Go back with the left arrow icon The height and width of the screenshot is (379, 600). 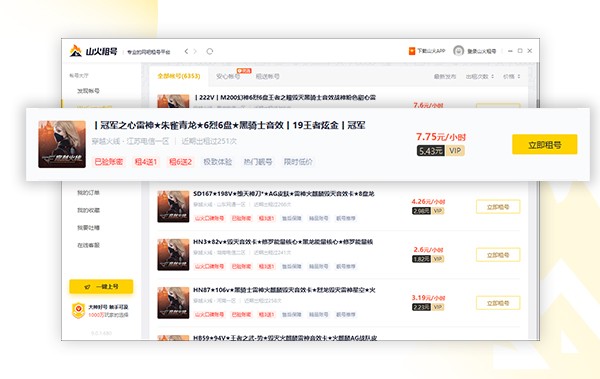point(186,51)
